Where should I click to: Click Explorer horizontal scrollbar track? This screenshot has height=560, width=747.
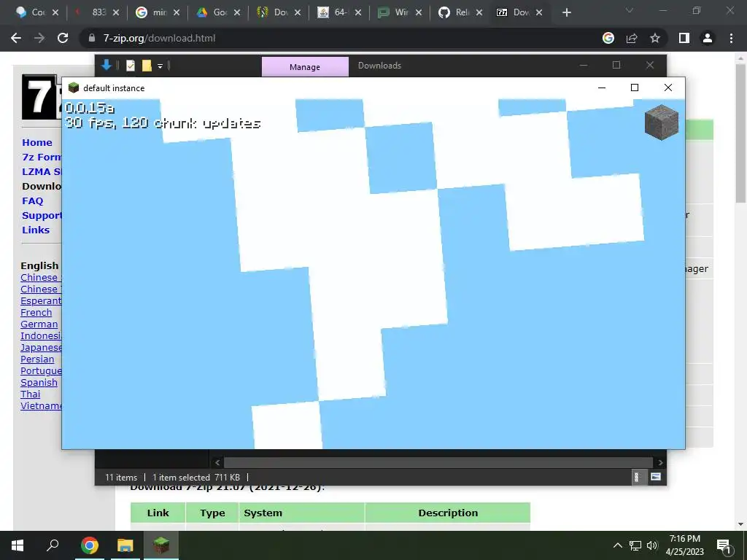click(438, 462)
